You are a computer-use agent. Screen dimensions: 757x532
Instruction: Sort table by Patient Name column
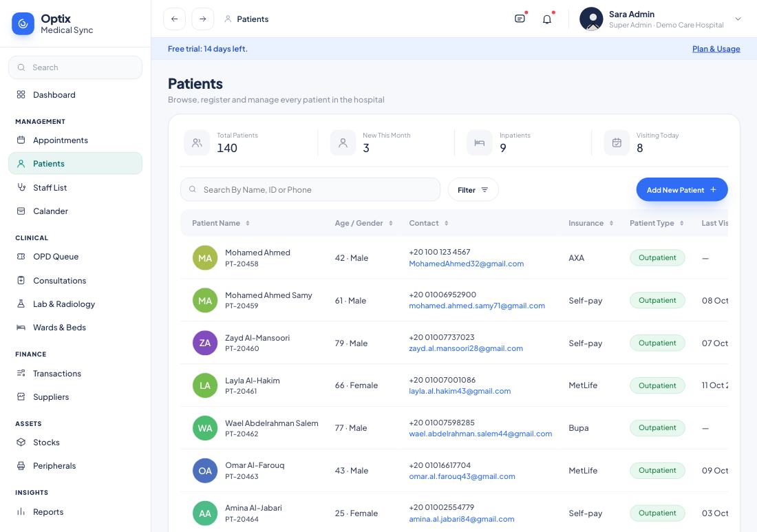pyautogui.click(x=248, y=223)
